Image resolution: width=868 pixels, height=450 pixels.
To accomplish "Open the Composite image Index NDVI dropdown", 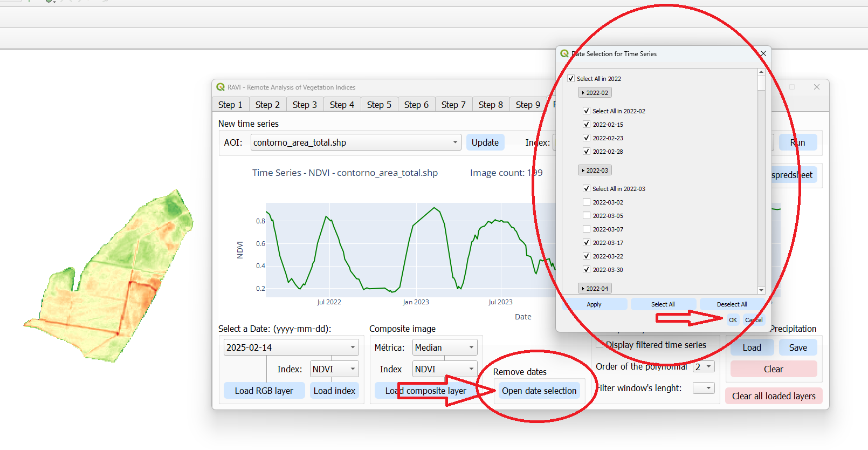I will [445, 369].
